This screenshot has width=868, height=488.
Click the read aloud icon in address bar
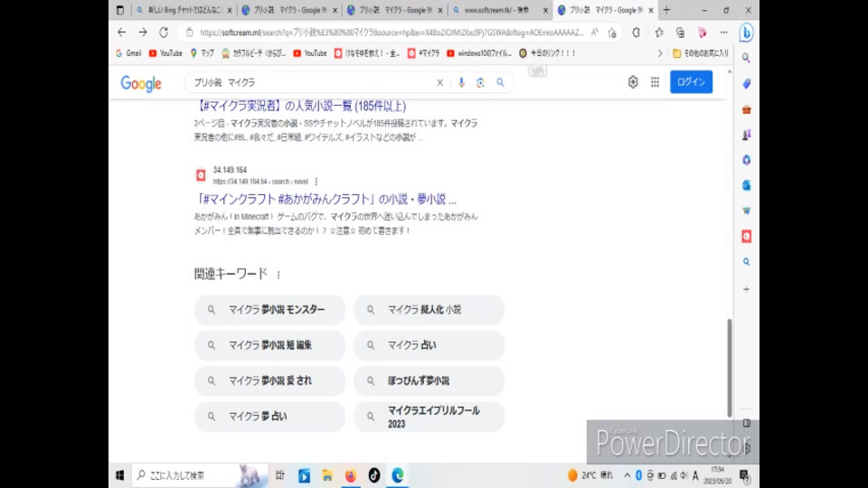pyautogui.click(x=595, y=33)
